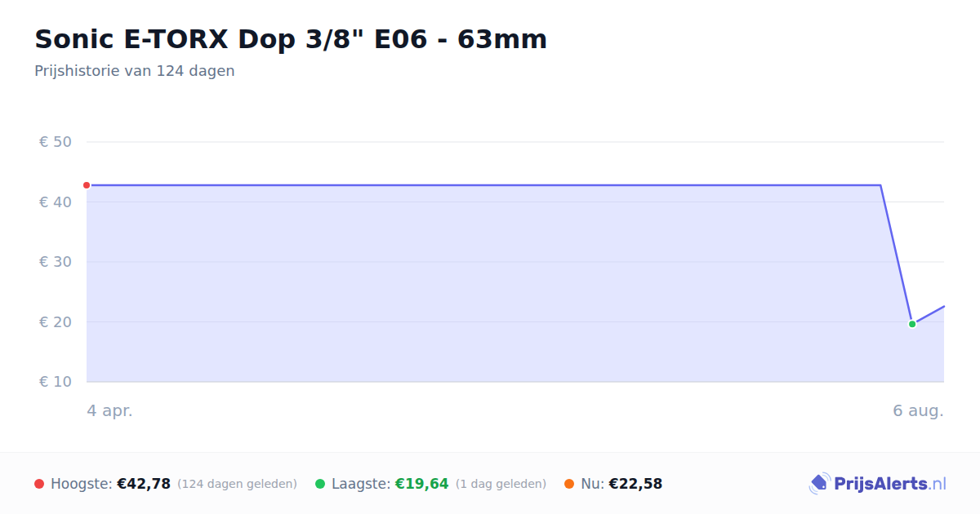The width and height of the screenshot is (980, 514).
Task: Click the end of the price line
Action: click(x=944, y=306)
